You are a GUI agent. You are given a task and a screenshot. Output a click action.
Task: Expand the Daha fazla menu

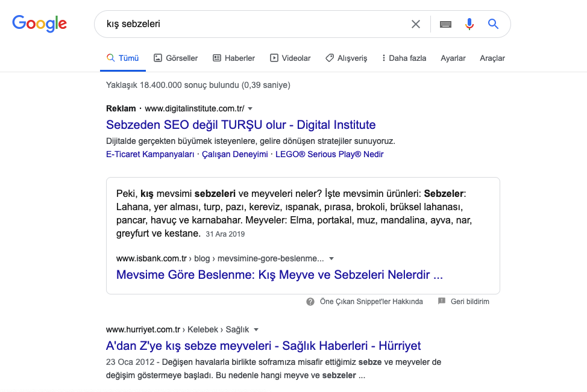[404, 58]
